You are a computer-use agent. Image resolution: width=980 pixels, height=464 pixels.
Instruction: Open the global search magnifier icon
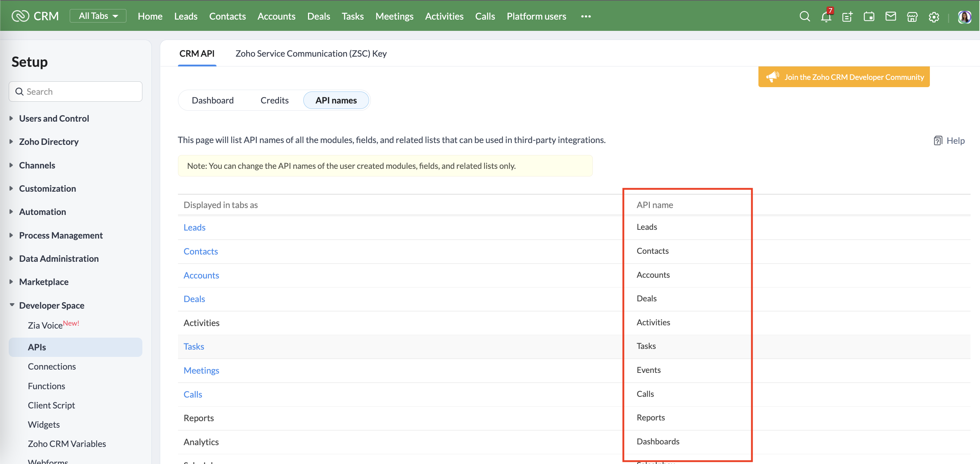pyautogui.click(x=804, y=16)
